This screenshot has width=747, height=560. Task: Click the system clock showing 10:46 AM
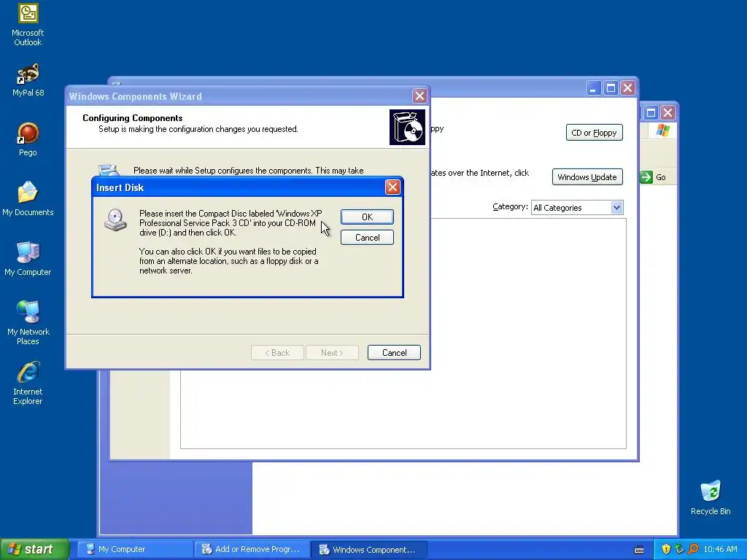point(720,549)
